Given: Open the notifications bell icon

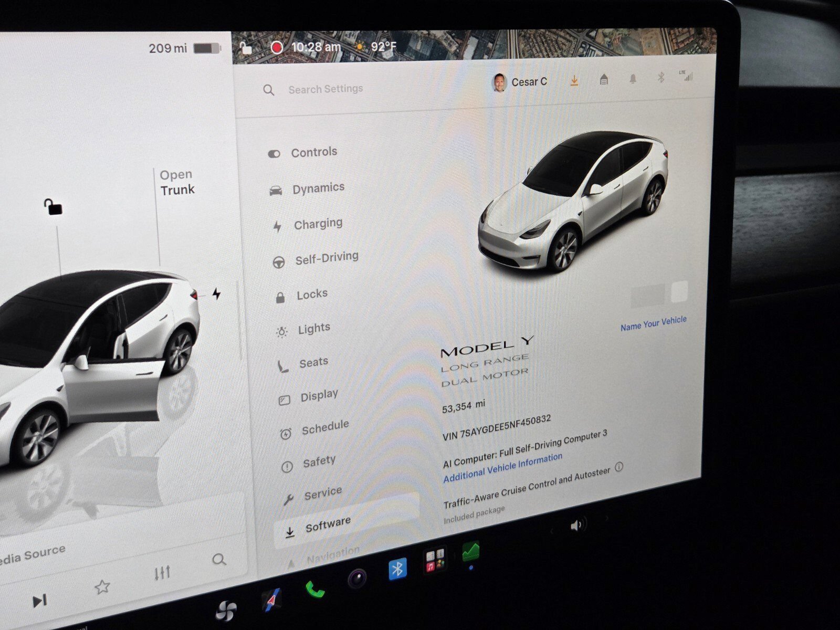Looking at the screenshot, I should point(633,79).
